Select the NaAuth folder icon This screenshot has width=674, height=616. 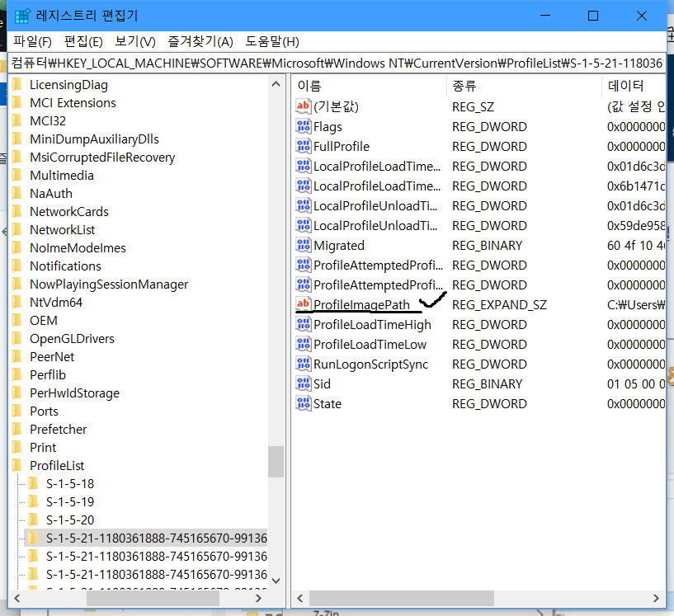[17, 193]
